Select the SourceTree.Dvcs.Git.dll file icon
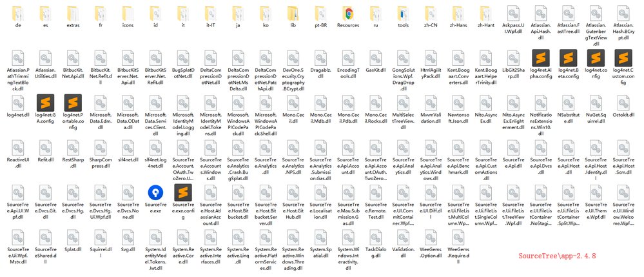The height and width of the screenshot is (277, 644). tap(46, 192)
